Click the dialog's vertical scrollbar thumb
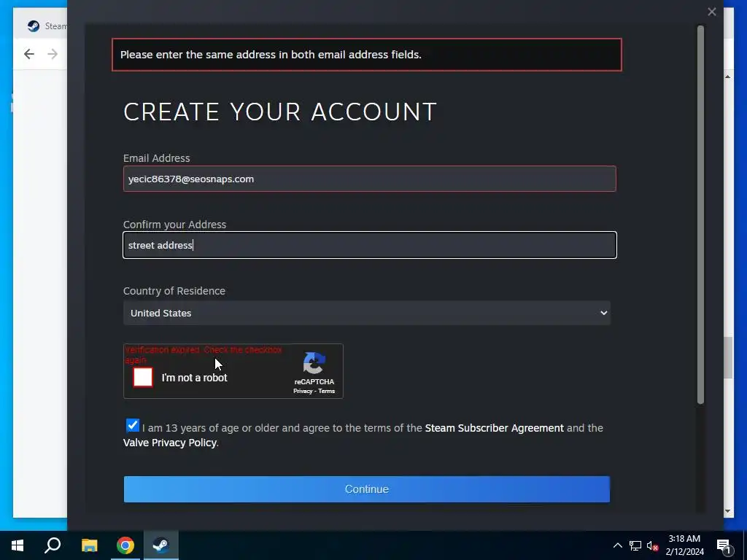Image resolution: width=747 pixels, height=560 pixels. [700, 215]
